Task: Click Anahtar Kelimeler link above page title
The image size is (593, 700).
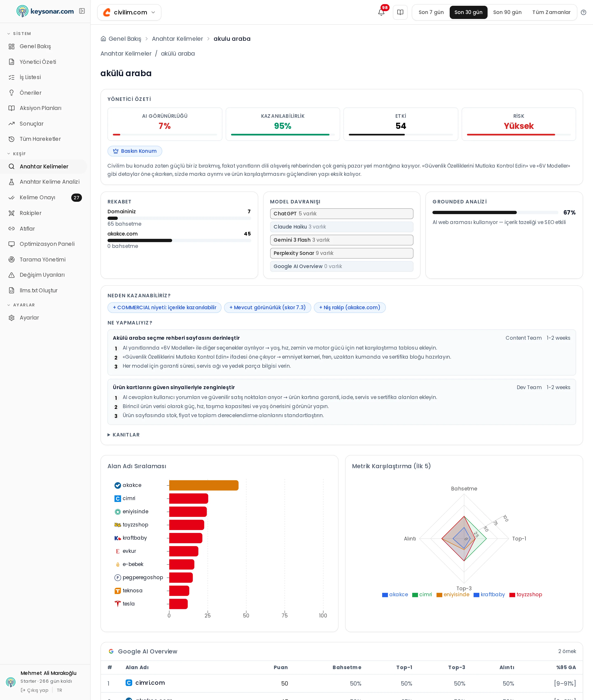Action: 126,54
